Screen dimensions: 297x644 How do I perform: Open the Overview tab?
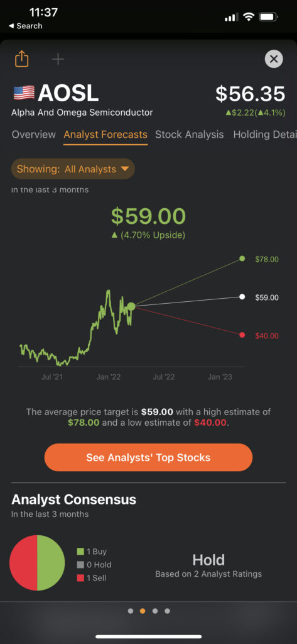click(x=34, y=135)
